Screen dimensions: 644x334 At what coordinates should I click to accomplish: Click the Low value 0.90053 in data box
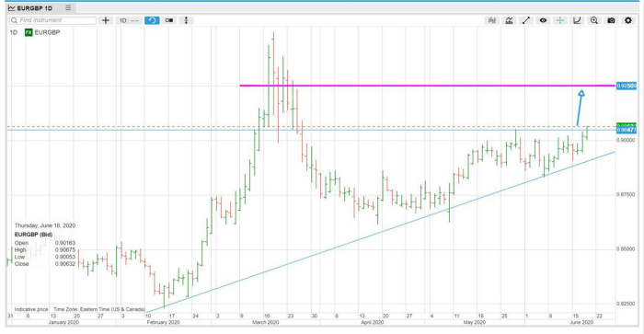click(65, 257)
